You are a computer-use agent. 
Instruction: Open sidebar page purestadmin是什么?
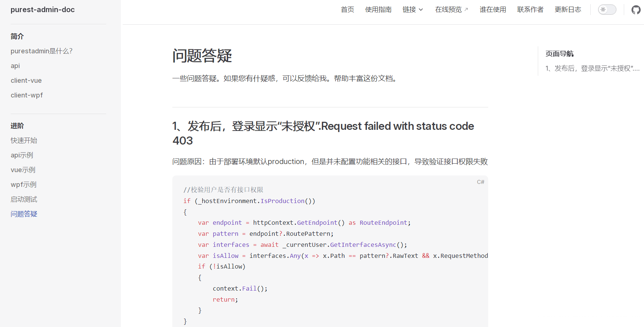(x=42, y=51)
